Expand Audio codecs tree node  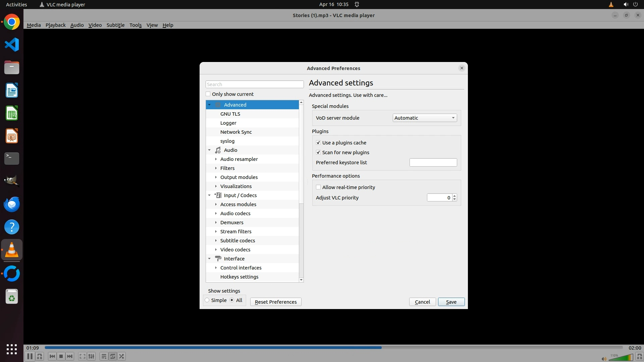[x=216, y=214]
